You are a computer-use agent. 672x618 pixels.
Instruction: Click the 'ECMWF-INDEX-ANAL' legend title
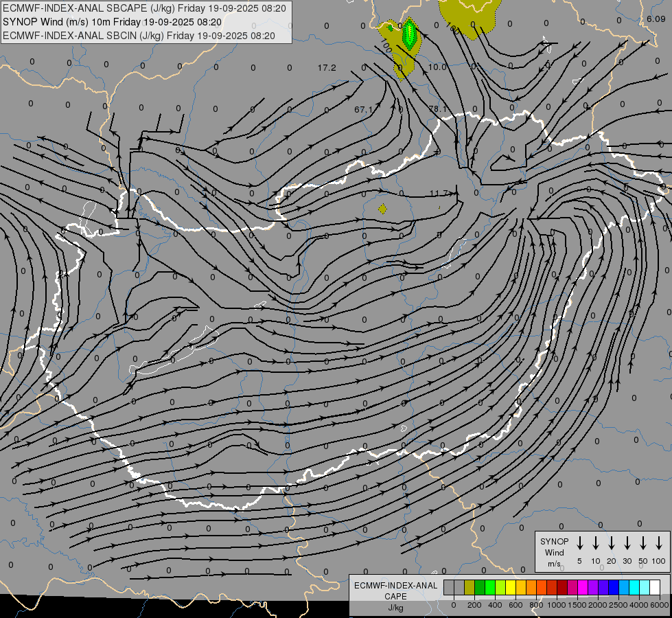pos(396,586)
